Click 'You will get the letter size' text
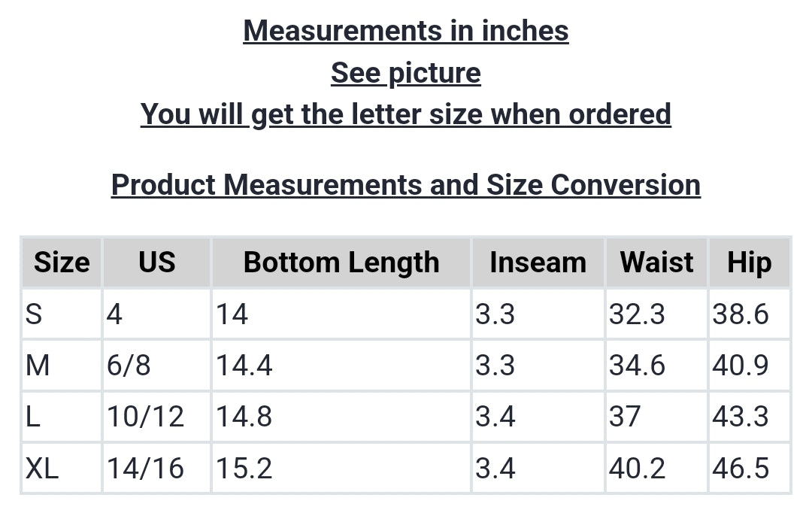Image resolution: width=812 pixels, height=531 pixels. pyautogui.click(x=406, y=114)
